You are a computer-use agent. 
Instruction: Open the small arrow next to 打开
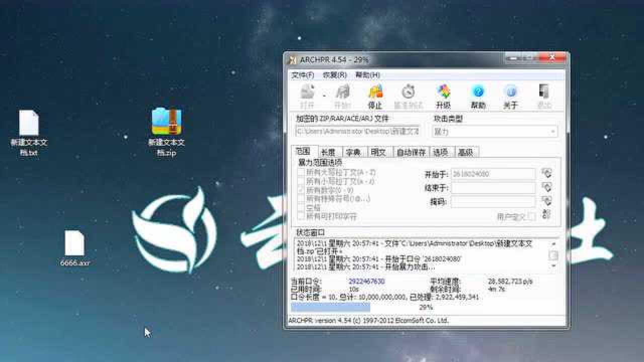click(x=324, y=96)
